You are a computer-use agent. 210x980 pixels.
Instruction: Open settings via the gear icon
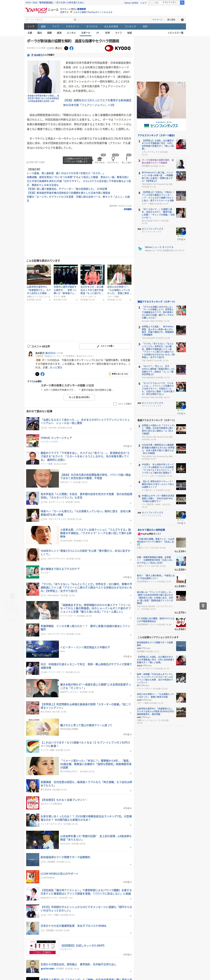[x=182, y=20]
